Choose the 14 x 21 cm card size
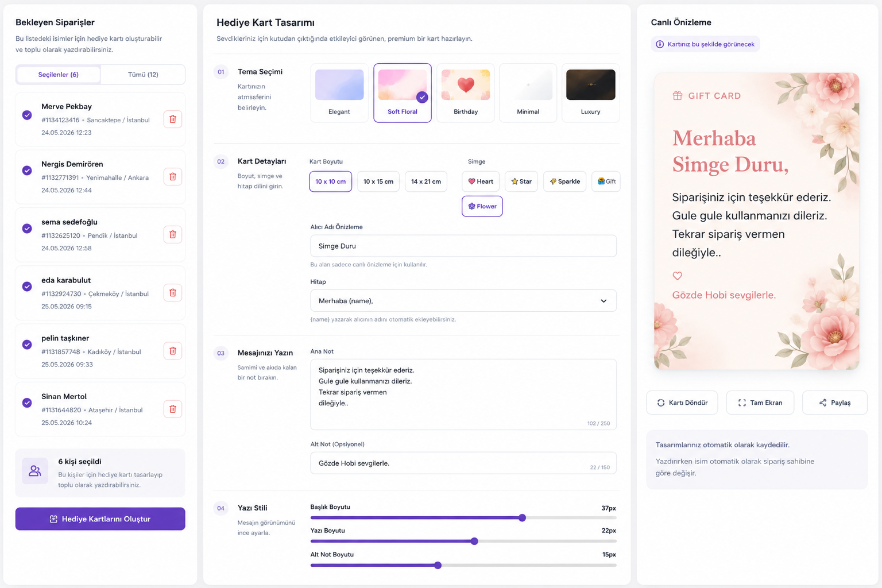This screenshot has height=588, width=882. tap(426, 181)
